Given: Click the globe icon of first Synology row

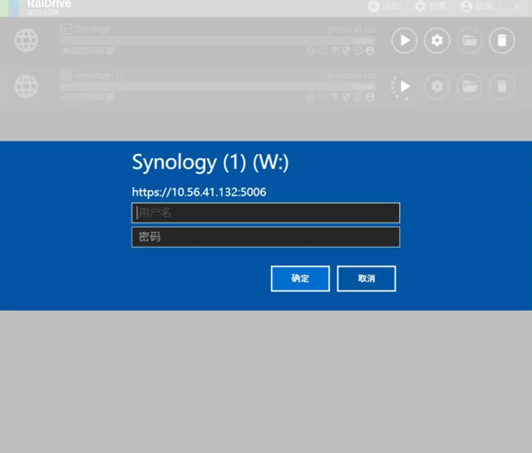Looking at the screenshot, I should point(26,40).
